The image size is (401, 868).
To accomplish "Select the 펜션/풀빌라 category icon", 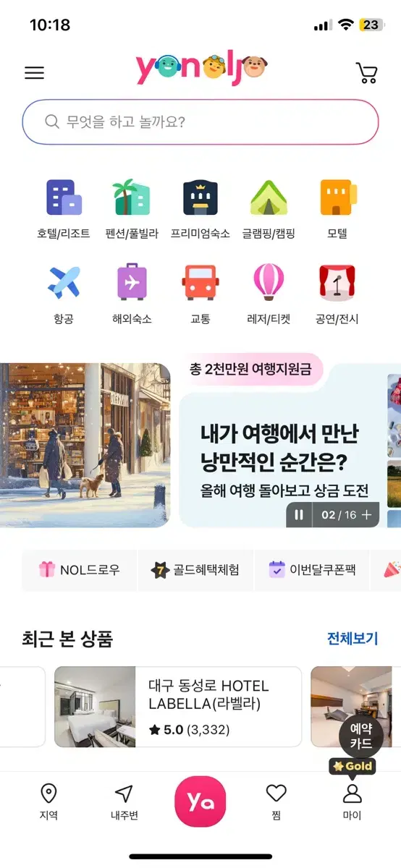I will pos(131,197).
